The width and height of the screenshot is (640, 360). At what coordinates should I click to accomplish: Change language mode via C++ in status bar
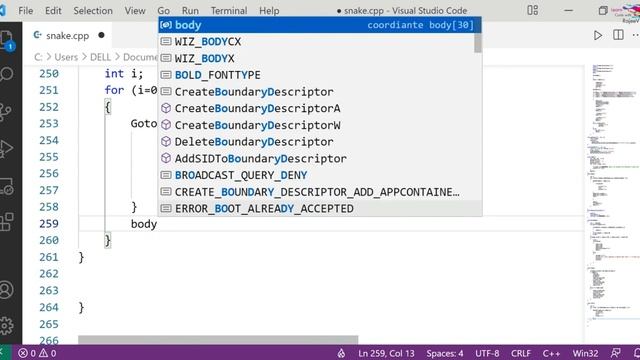click(551, 353)
